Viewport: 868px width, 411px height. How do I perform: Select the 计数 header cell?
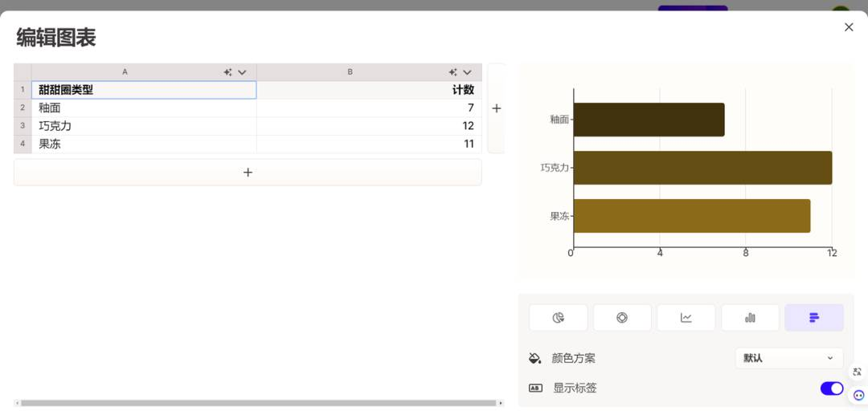pos(369,90)
